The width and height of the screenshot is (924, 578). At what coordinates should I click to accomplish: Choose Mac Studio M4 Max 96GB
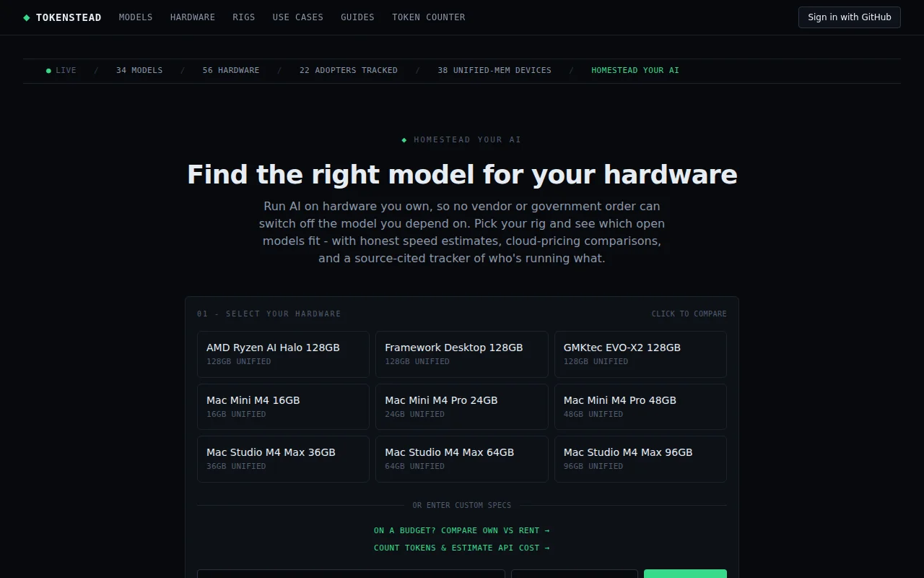(x=640, y=459)
